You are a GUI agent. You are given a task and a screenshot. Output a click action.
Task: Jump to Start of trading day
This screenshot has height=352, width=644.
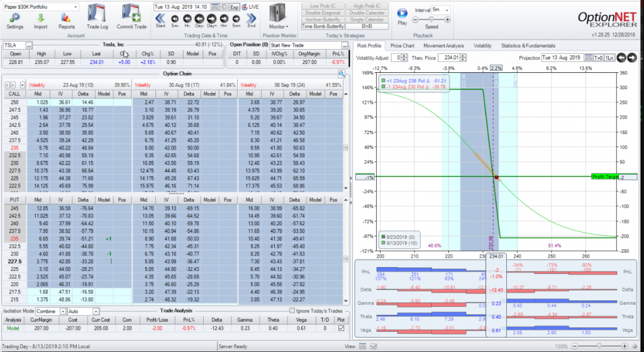[160, 18]
